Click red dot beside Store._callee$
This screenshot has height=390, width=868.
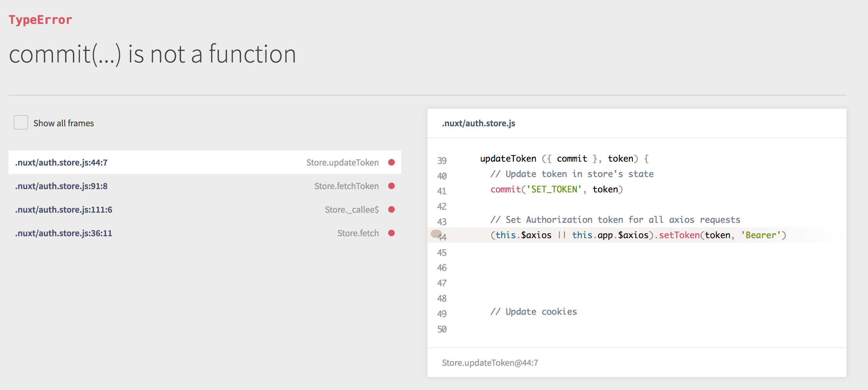point(391,209)
